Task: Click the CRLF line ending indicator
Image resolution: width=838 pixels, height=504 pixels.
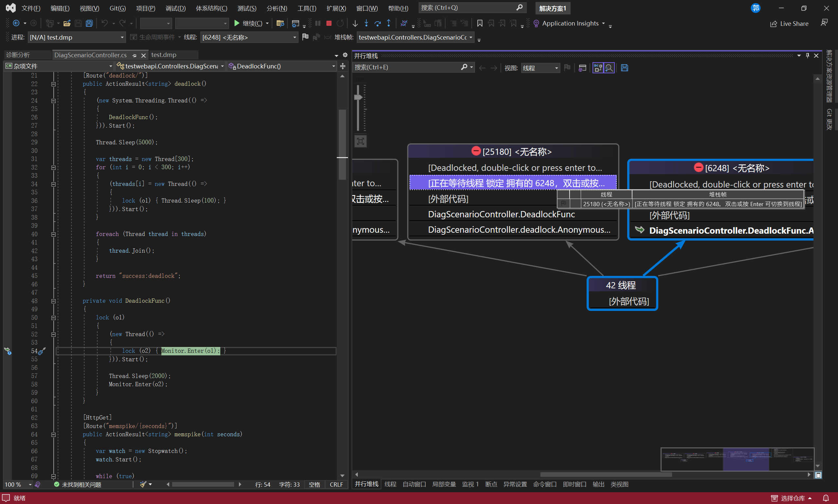Action: [x=336, y=485]
